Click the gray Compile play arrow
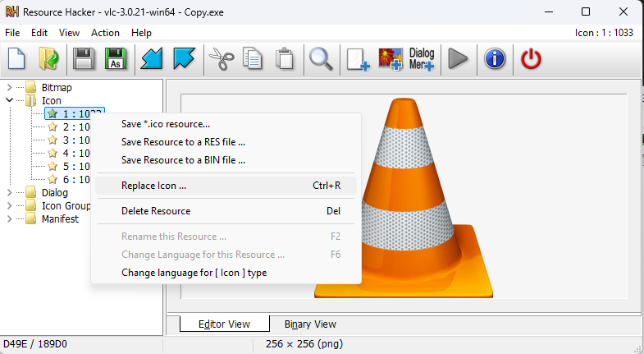644x354 pixels. [458, 59]
